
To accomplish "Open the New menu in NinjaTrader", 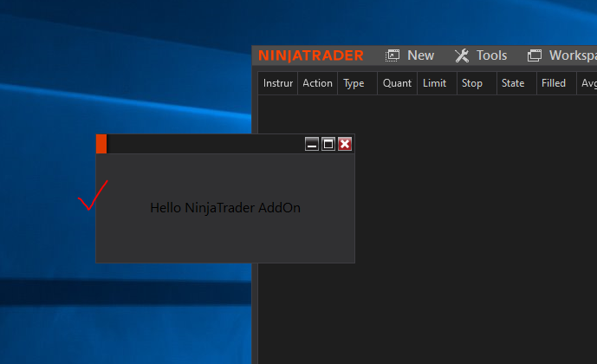I will pyautogui.click(x=420, y=55).
